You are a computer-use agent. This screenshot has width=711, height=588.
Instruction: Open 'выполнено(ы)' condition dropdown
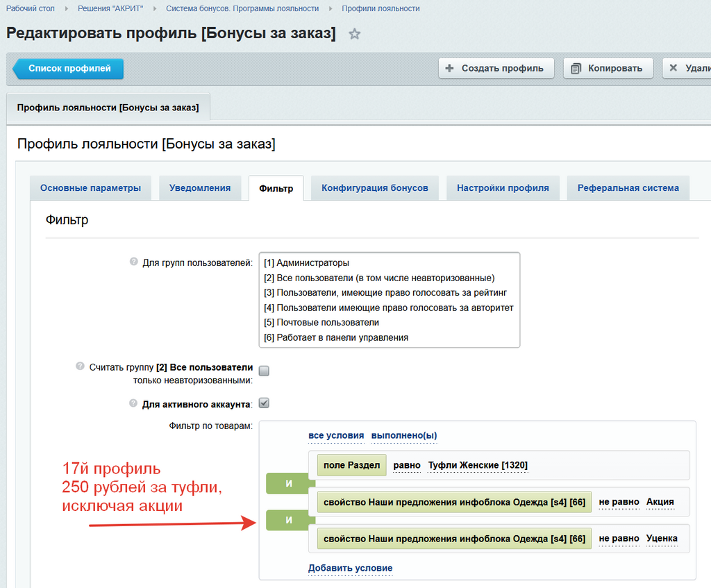[x=404, y=436]
